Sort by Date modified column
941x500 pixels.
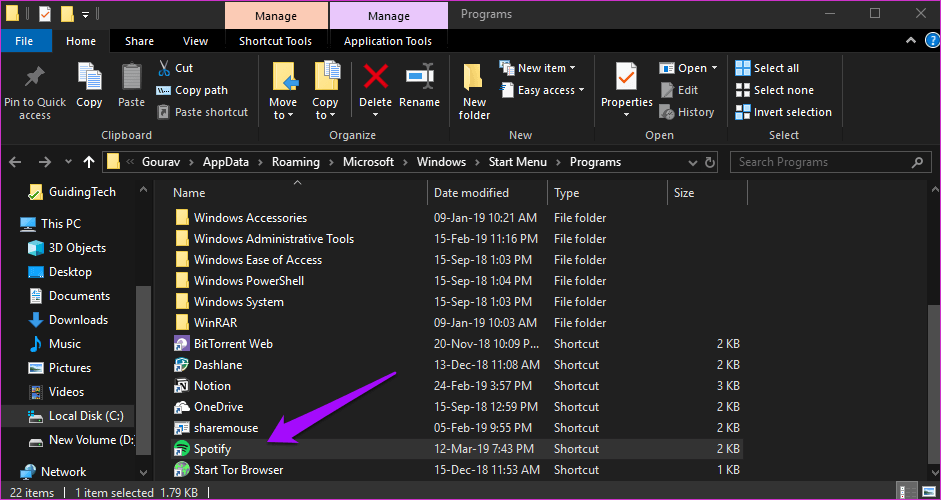point(471,193)
